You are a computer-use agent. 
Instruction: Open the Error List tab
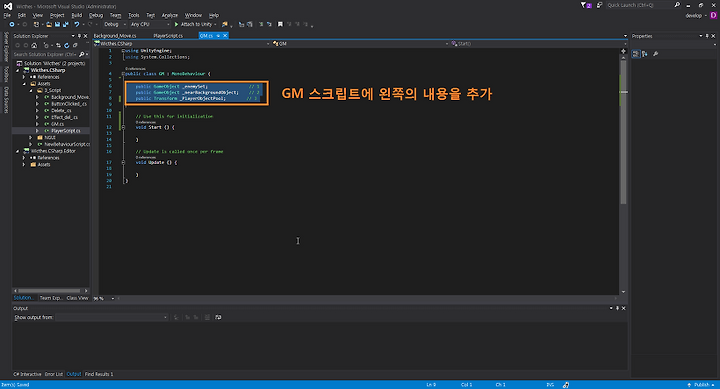pyautogui.click(x=54, y=374)
